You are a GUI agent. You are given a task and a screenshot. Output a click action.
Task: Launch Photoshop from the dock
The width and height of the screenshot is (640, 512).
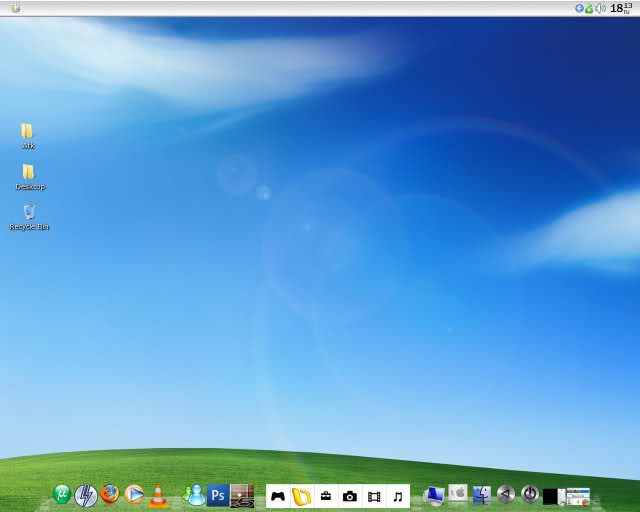coord(218,495)
